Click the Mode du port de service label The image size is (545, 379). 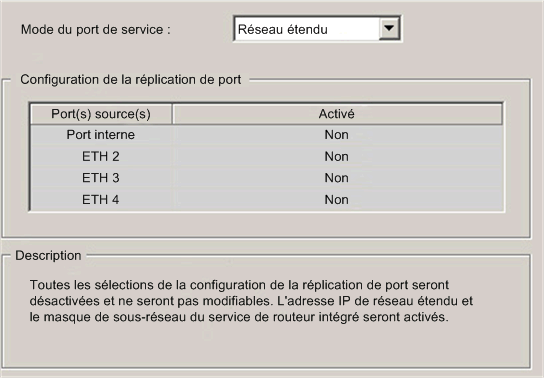[96, 30]
